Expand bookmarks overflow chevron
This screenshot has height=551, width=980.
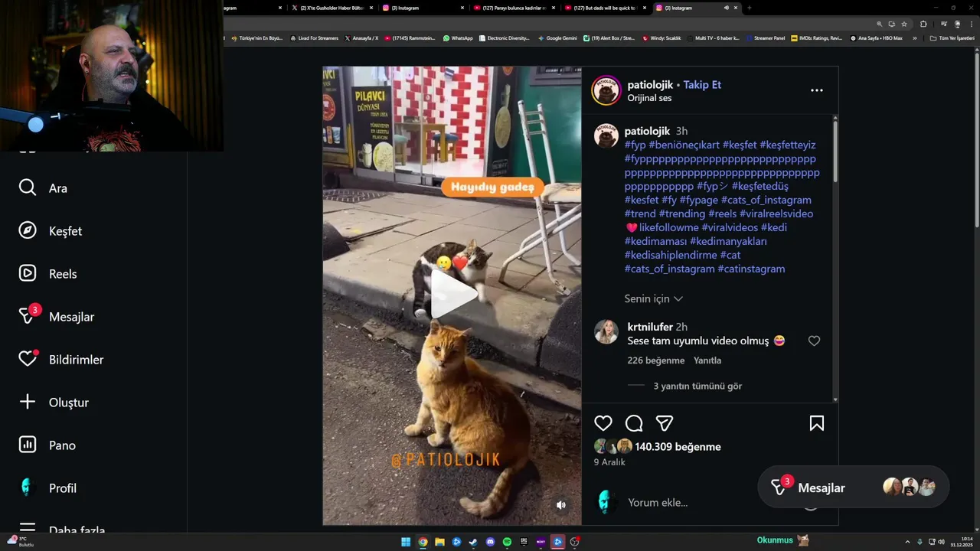914,38
